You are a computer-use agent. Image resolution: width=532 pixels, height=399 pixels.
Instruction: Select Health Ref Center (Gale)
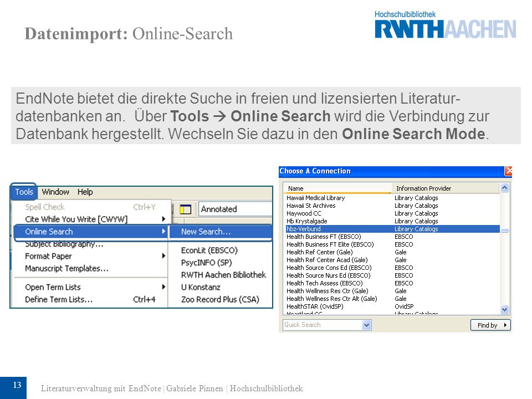(x=392, y=252)
